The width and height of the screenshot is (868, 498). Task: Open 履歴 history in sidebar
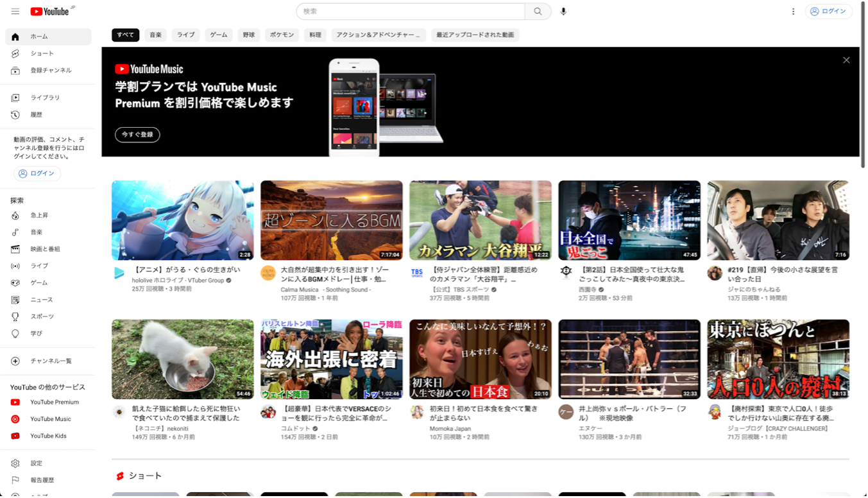pos(36,114)
